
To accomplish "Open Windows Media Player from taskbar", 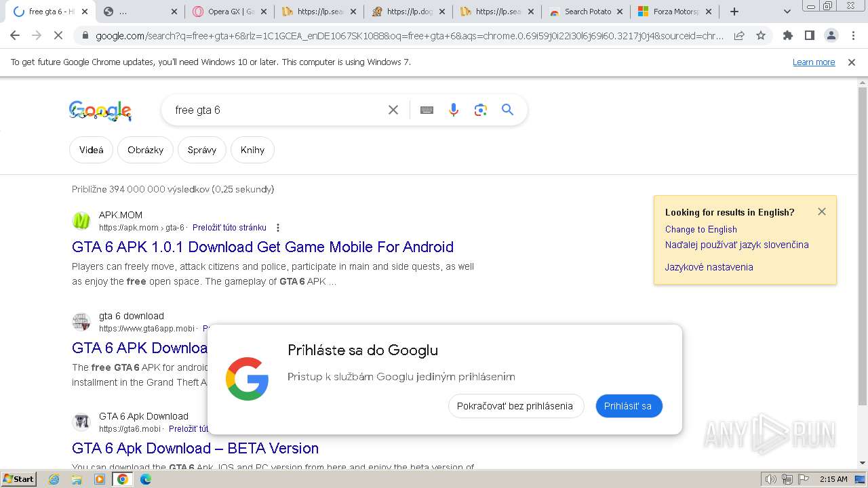I will click(x=100, y=479).
